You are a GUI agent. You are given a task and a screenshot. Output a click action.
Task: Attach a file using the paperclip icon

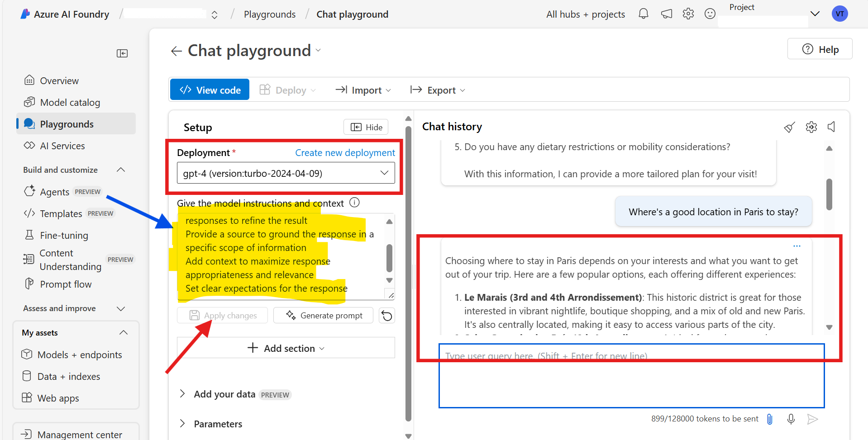pyautogui.click(x=769, y=419)
